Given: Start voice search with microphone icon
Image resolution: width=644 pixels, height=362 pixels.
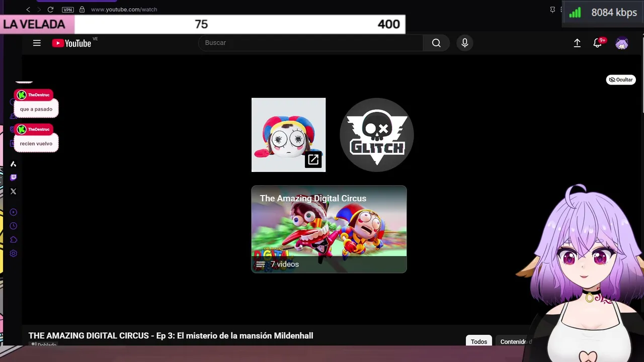Looking at the screenshot, I should coord(465,43).
